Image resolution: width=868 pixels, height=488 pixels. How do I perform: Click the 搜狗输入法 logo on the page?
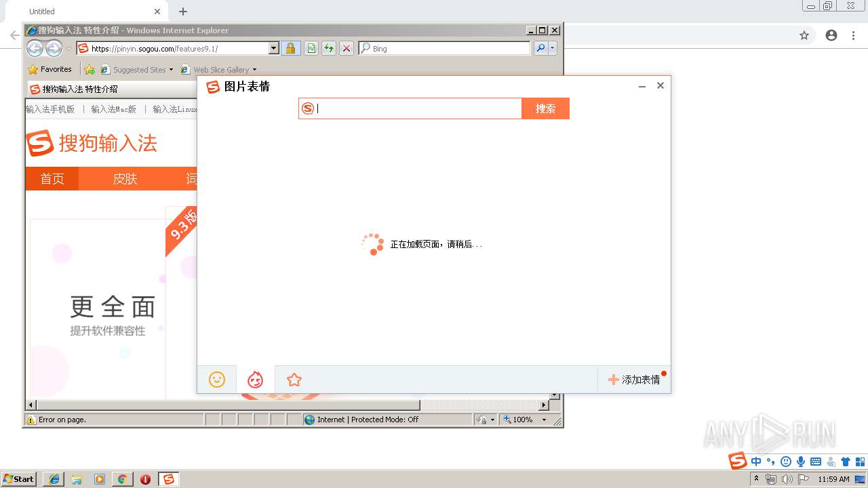point(92,143)
